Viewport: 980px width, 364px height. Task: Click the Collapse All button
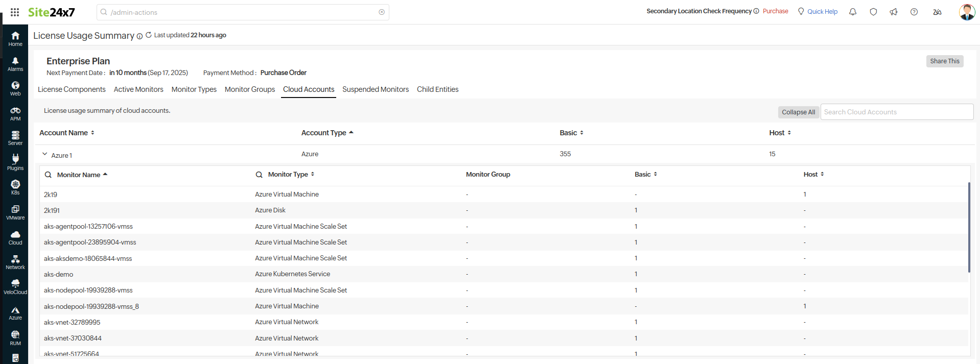798,112
